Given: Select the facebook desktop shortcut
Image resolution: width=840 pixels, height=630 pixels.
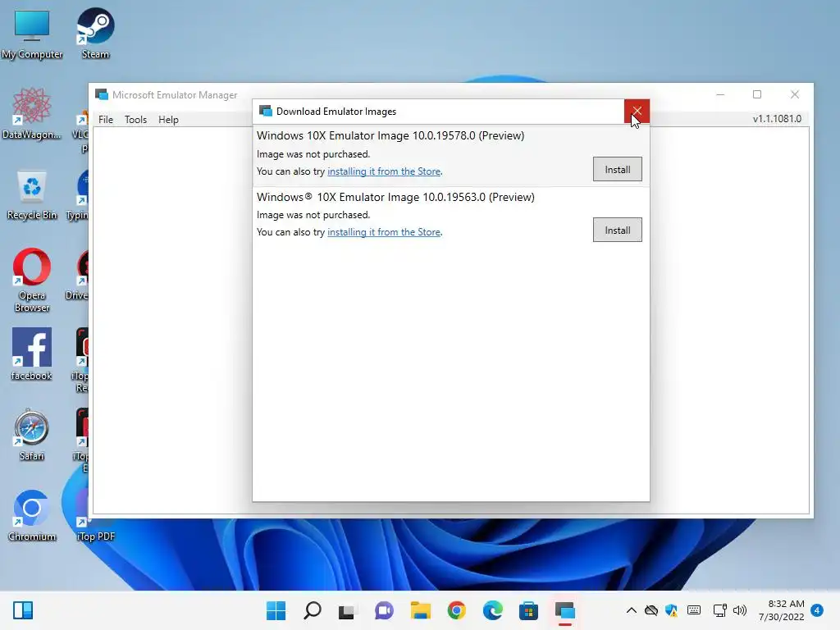Looking at the screenshot, I should [32, 354].
